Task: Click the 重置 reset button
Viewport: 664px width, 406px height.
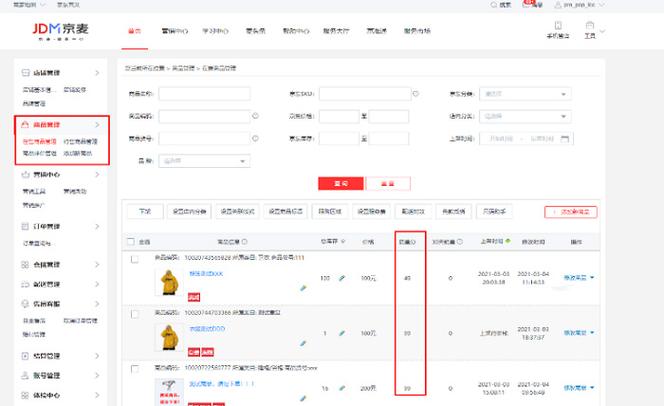Action: click(388, 183)
